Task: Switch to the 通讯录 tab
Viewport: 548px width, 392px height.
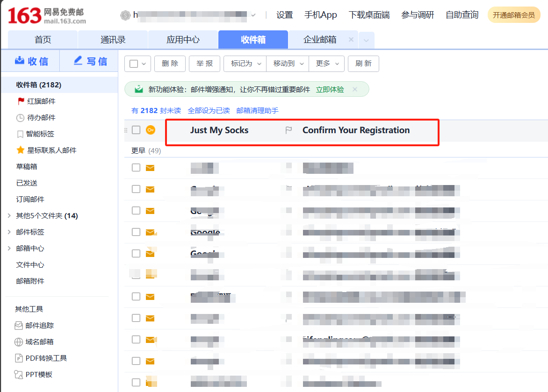Action: [x=113, y=40]
